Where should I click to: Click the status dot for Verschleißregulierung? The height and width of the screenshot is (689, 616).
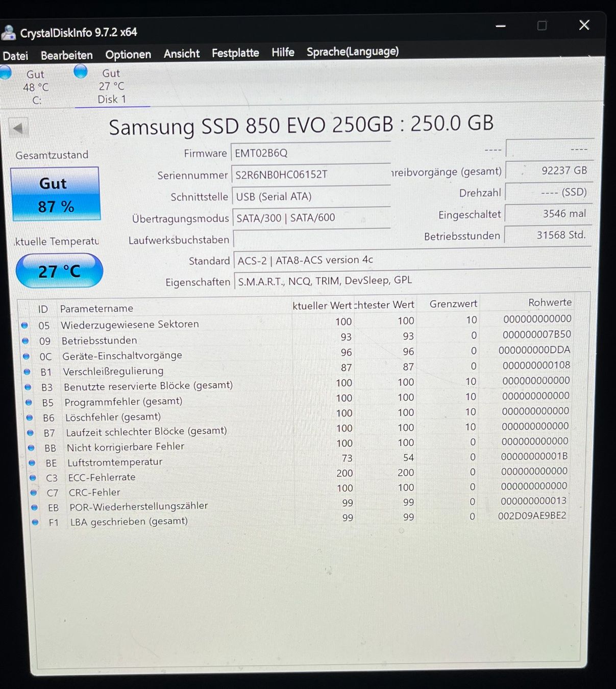point(27,372)
